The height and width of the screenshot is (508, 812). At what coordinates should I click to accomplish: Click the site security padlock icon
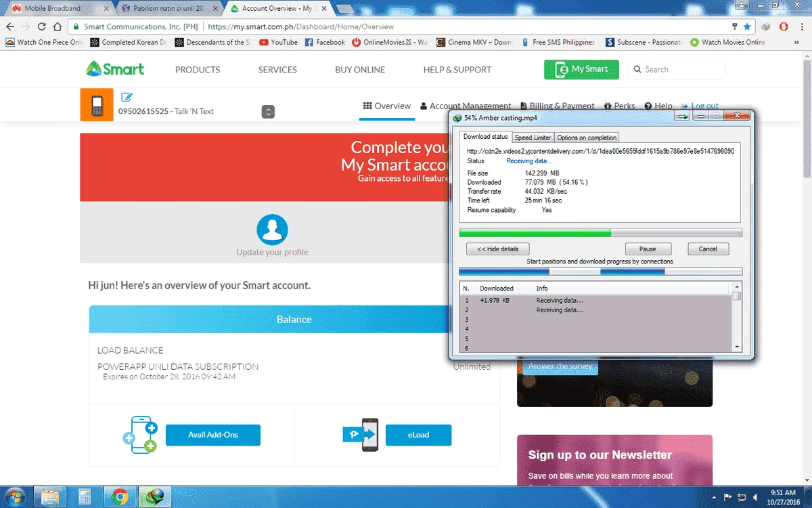click(75, 26)
